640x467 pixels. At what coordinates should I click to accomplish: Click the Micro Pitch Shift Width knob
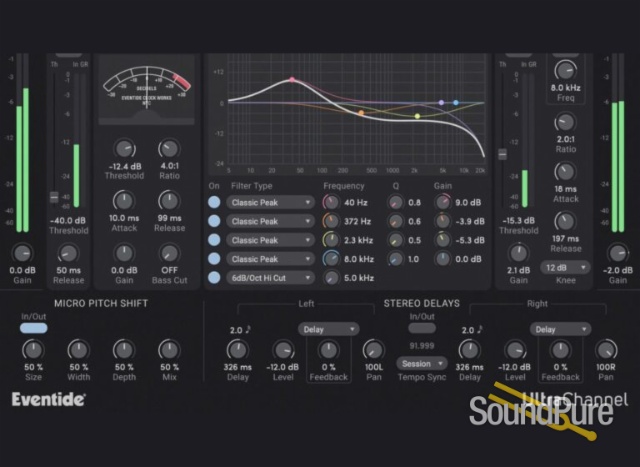click(x=78, y=350)
